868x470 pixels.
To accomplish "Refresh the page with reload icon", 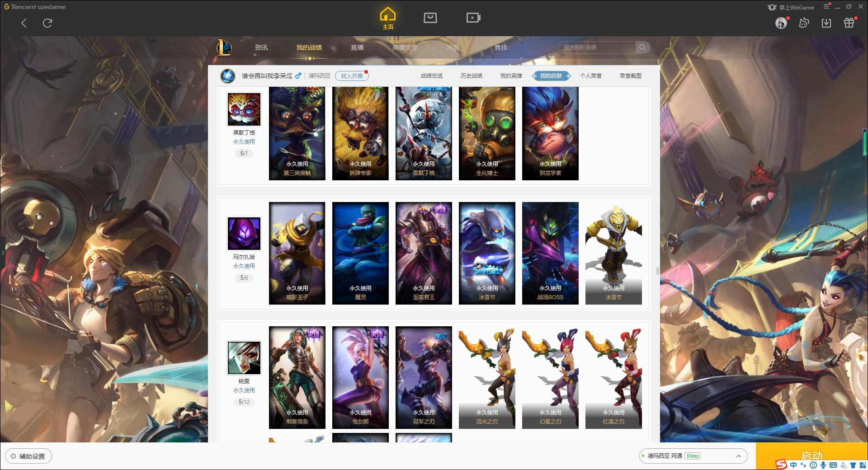I will pos(47,23).
